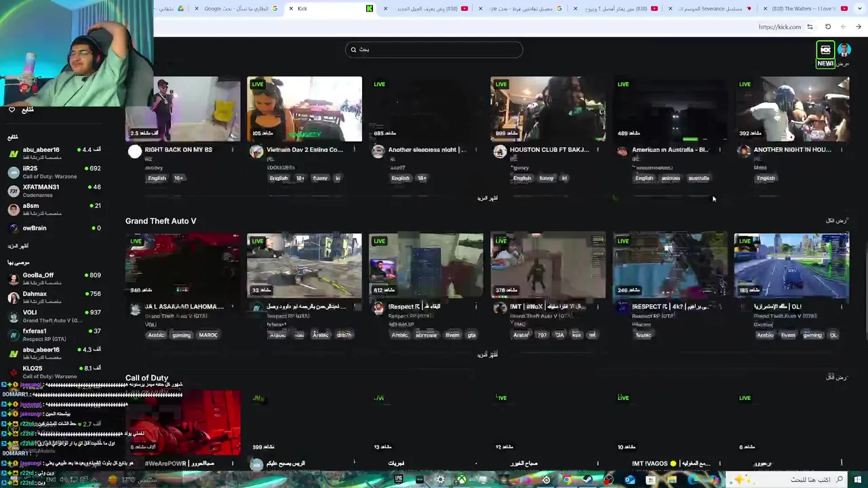Click Another sleepless night stream title

pyautogui.click(x=427, y=150)
